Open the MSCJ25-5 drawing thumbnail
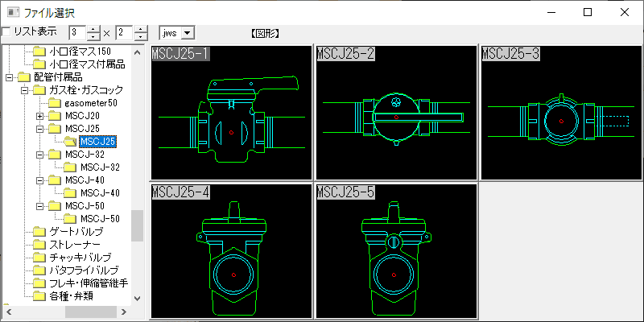Image resolution: width=644 pixels, height=322 pixels. point(395,251)
